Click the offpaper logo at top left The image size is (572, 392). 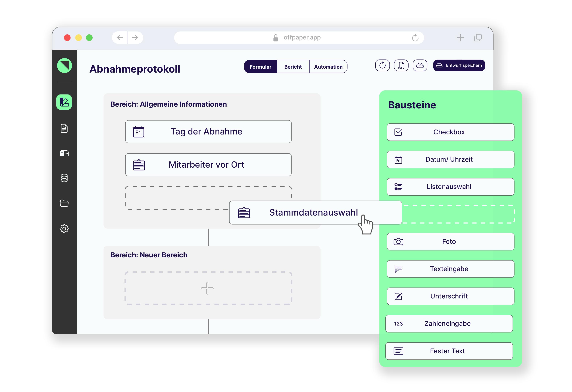[x=65, y=66]
